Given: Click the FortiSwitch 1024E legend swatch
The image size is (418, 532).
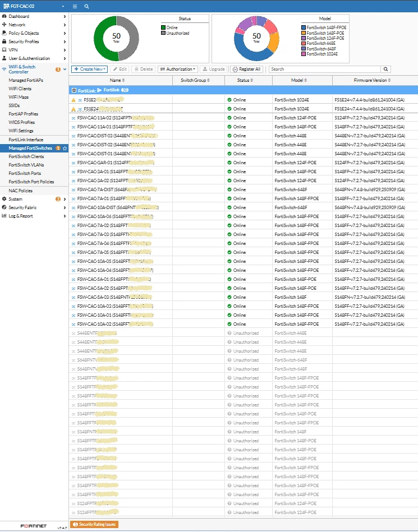Looking at the screenshot, I should [304, 54].
